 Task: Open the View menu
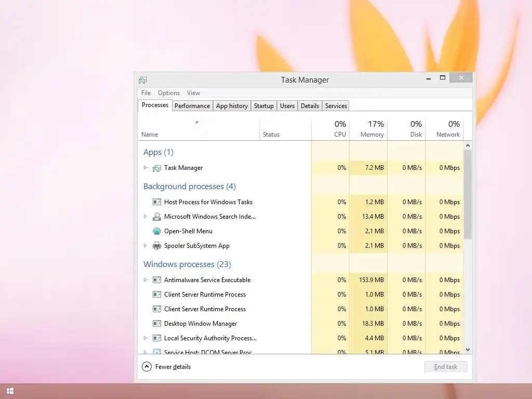click(x=193, y=93)
